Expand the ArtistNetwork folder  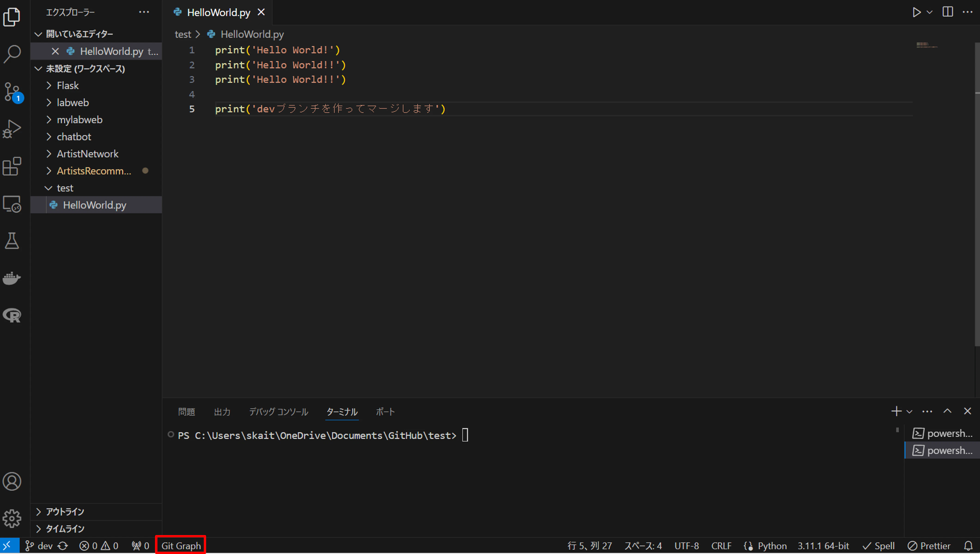coord(96,154)
